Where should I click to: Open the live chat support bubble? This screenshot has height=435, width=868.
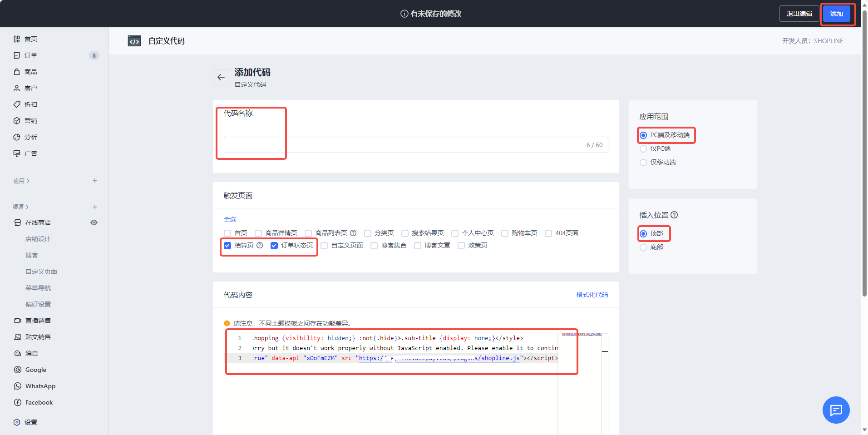click(836, 410)
